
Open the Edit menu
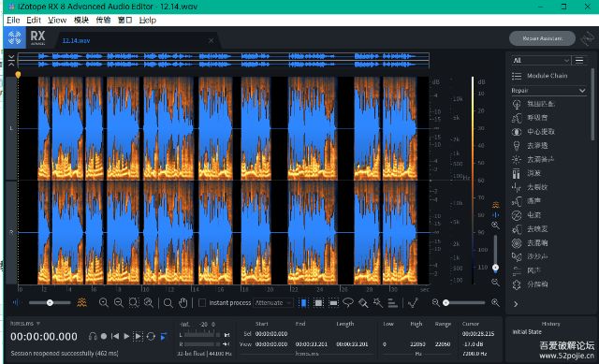(x=34, y=21)
